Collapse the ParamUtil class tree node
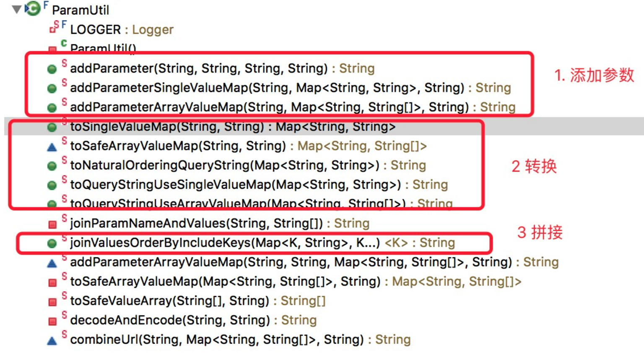 click(x=17, y=9)
